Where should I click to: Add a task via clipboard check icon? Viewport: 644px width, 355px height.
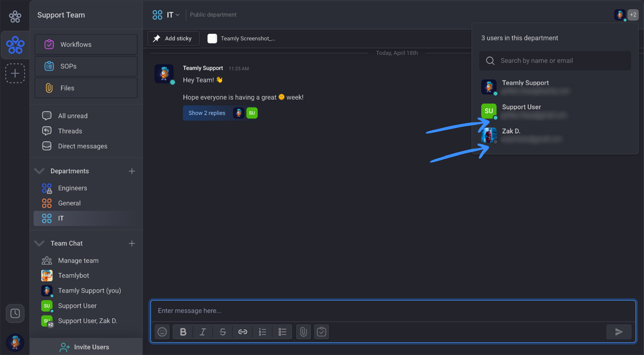point(321,332)
